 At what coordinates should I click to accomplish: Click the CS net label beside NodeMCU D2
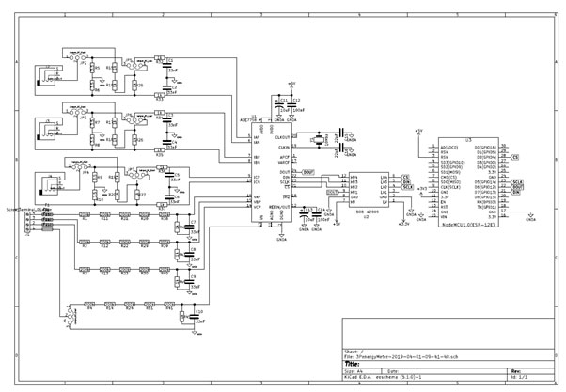click(x=515, y=158)
